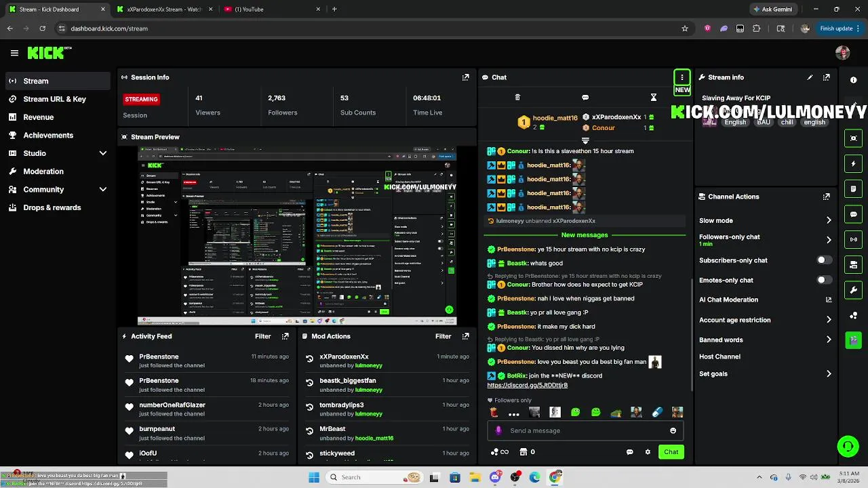Open Discord from the taskbar

pos(496,477)
